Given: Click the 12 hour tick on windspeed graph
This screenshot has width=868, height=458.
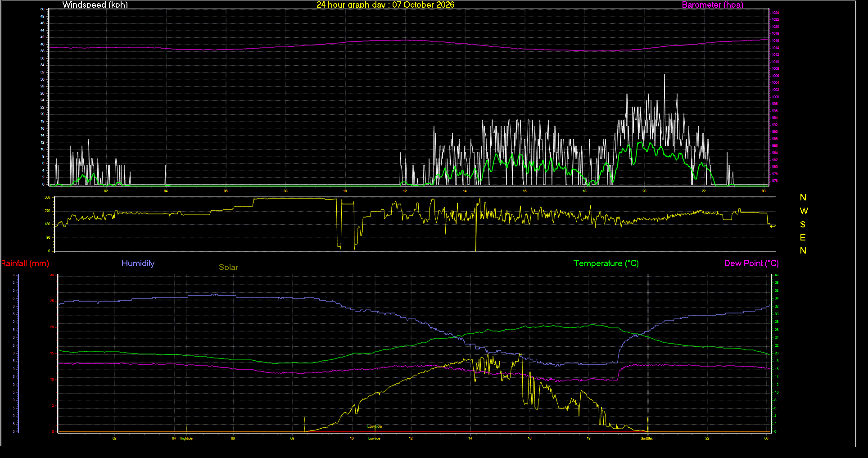Looking at the screenshot, I should pos(405,191).
